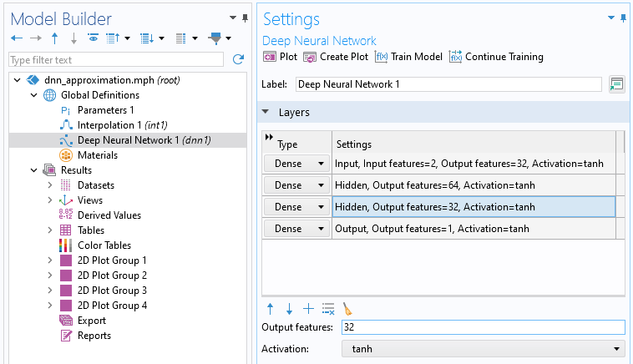Screen dimensions: 633x364
Task: Select Derived Values node
Action: click(109, 215)
